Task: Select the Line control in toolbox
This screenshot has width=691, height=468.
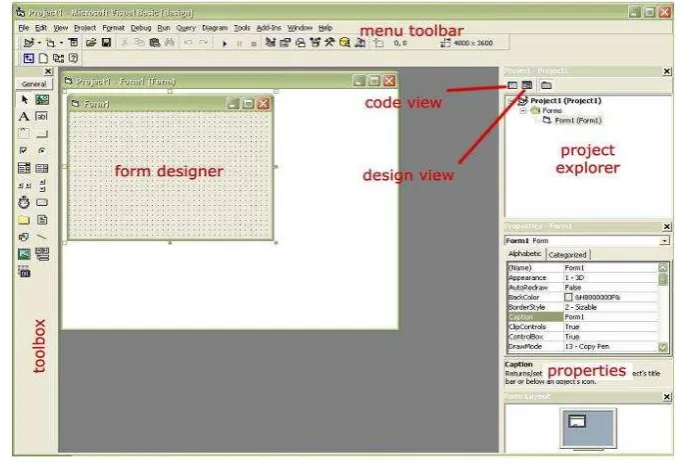Action: (x=42, y=237)
